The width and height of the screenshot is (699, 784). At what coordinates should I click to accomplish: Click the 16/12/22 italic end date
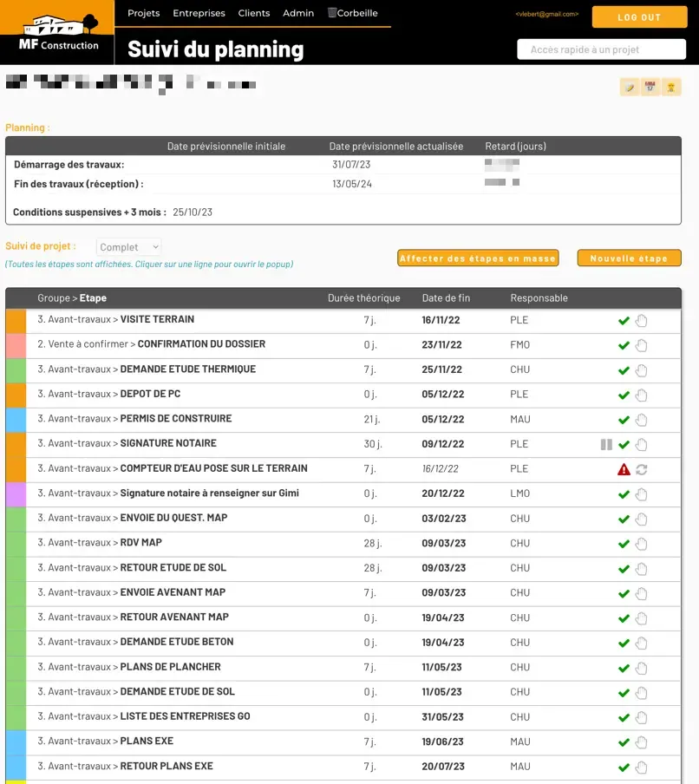click(x=440, y=469)
